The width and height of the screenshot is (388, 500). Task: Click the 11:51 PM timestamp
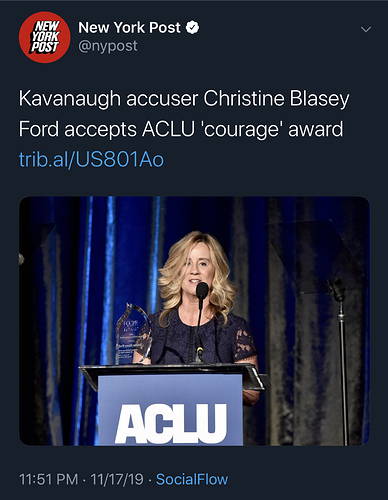48,479
